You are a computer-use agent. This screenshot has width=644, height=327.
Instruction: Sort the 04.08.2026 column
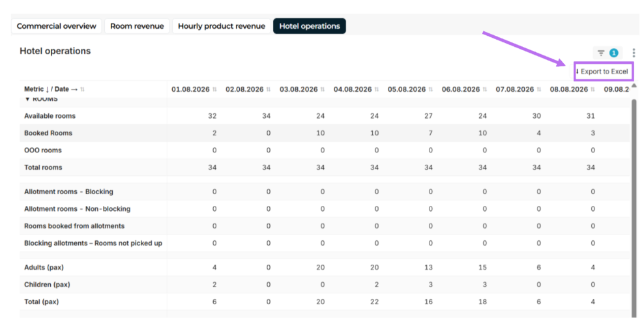pyautogui.click(x=377, y=89)
